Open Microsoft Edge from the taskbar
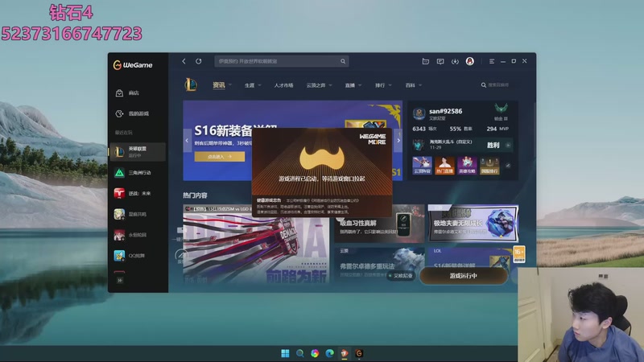 click(329, 353)
